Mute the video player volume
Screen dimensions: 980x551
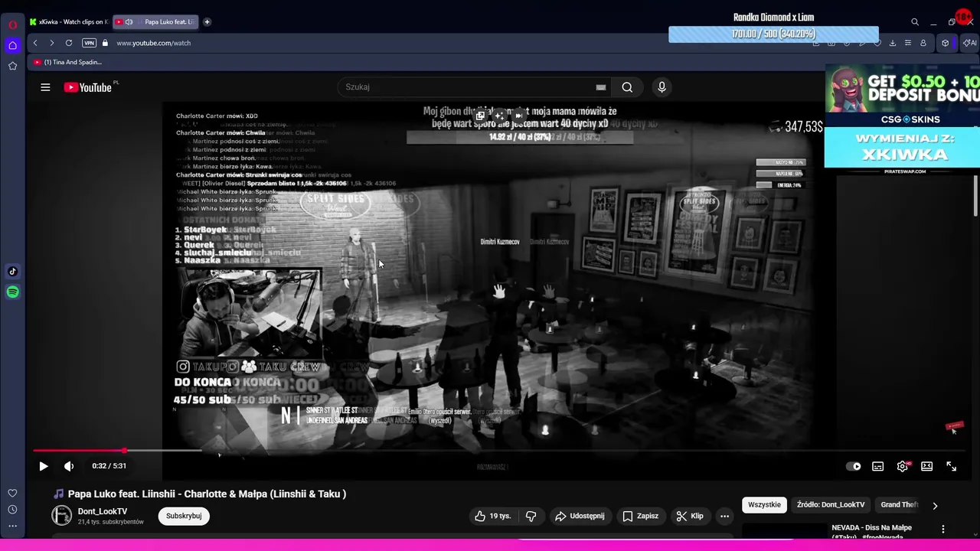click(x=69, y=466)
